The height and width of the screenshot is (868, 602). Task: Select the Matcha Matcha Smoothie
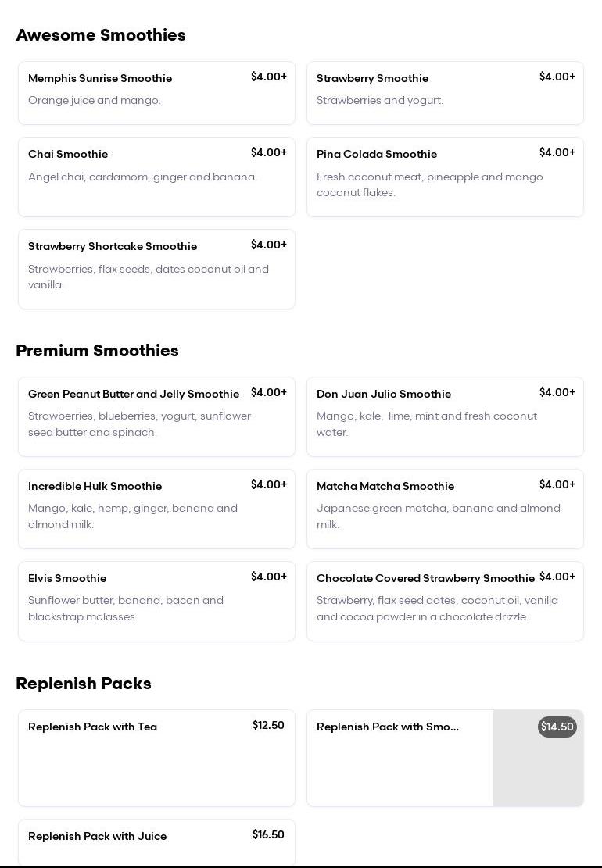click(445, 509)
